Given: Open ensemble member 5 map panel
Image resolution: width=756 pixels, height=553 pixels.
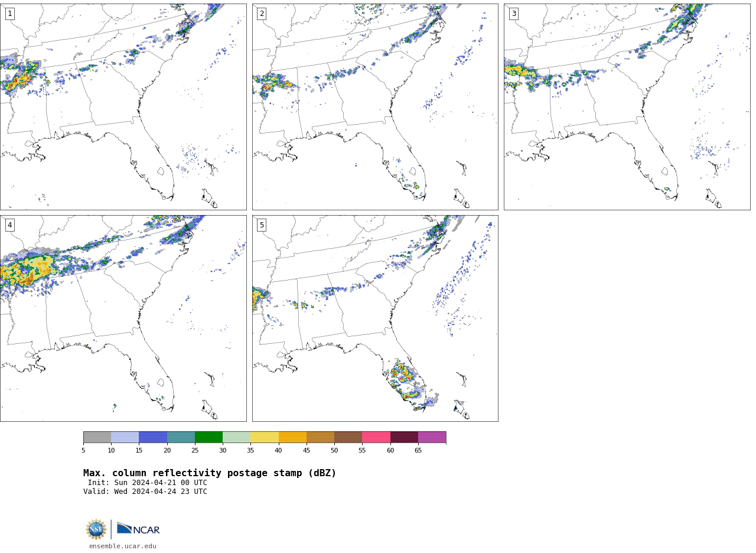Looking at the screenshot, I should coord(375,318).
